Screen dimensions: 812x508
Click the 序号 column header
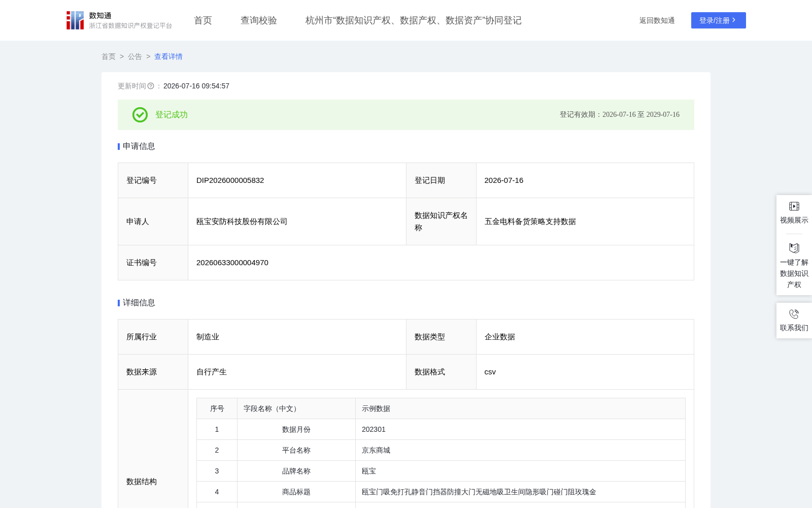coord(217,408)
